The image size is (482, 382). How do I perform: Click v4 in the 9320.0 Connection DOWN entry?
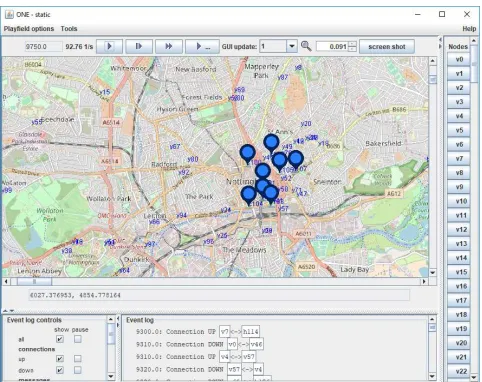point(258,369)
